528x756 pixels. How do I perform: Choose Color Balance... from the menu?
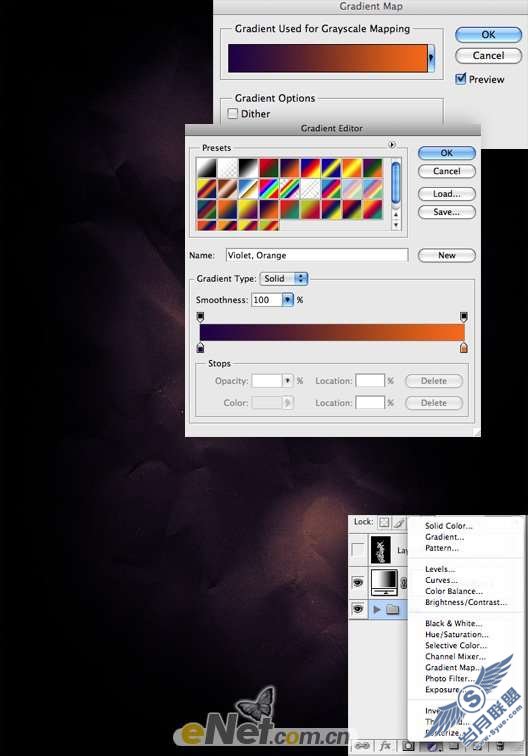pos(454,591)
